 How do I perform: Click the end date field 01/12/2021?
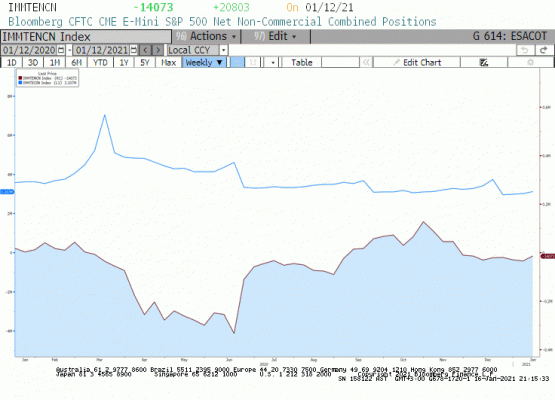tap(102, 50)
